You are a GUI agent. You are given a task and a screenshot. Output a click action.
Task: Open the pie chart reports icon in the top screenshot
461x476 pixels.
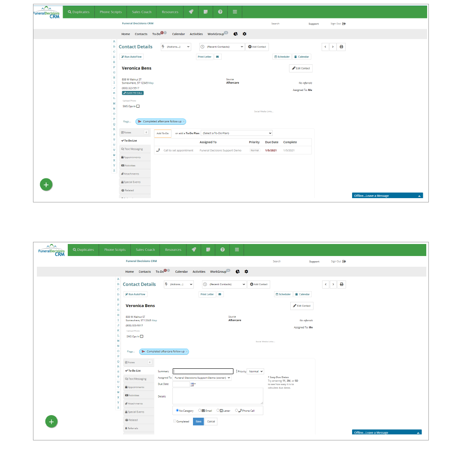236,34
